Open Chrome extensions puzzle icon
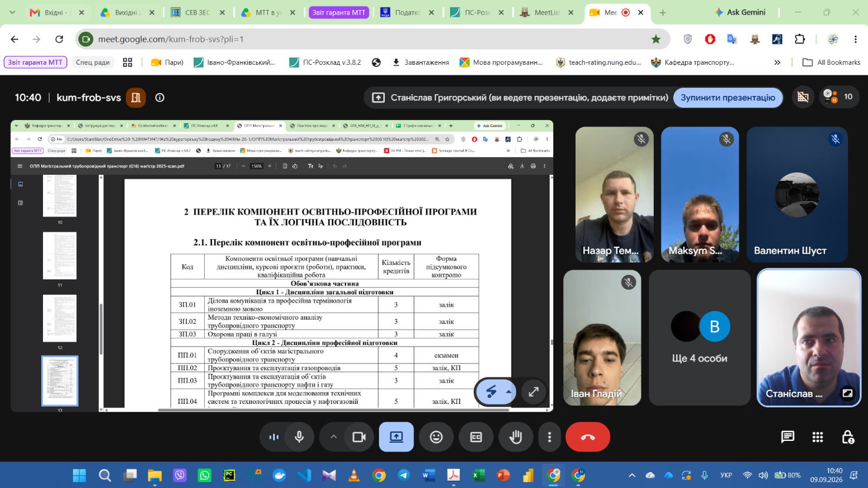 click(x=800, y=39)
